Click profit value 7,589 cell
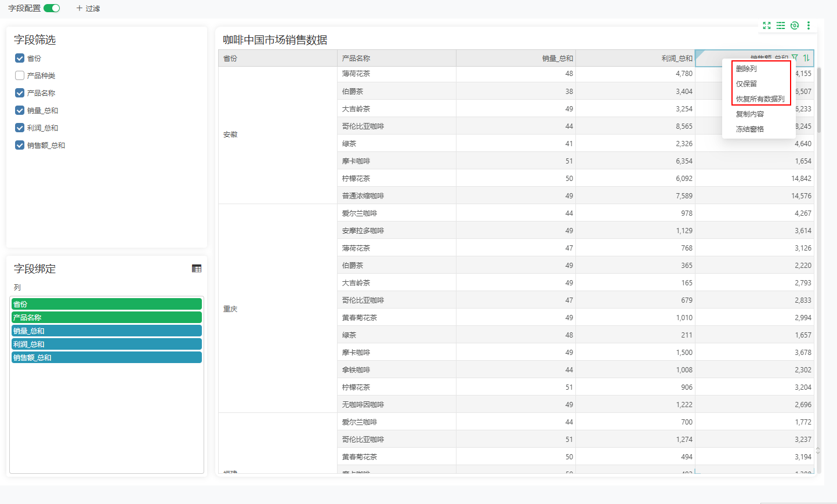 click(635, 195)
